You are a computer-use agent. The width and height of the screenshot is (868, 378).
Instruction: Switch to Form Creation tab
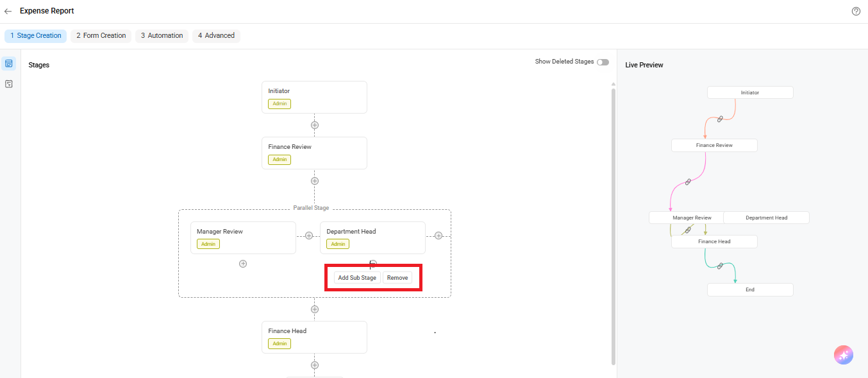(101, 36)
